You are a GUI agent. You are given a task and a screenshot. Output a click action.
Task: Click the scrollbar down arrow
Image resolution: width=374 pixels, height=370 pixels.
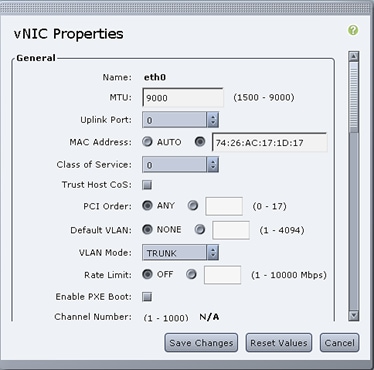tap(353, 315)
